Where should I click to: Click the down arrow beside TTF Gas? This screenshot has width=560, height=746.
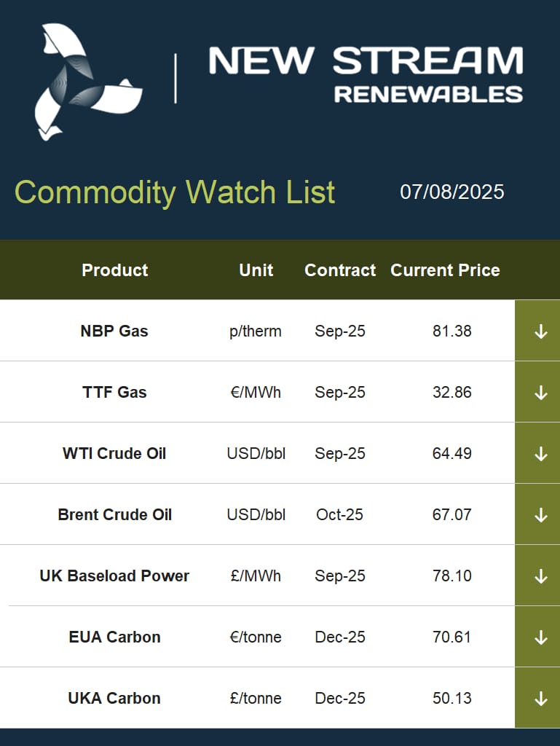(x=540, y=393)
